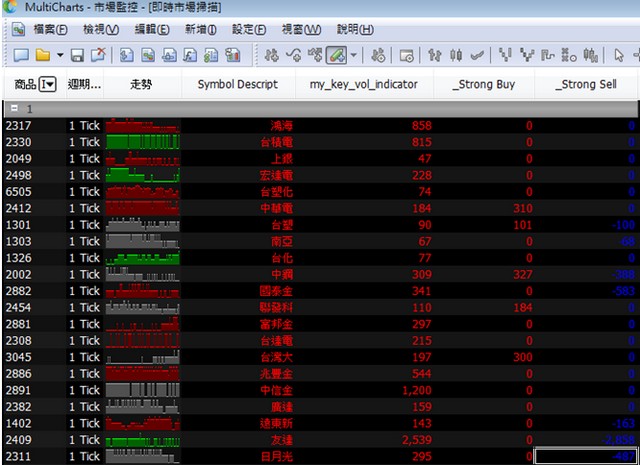Click the trend thumbnail for 2498
Viewport: 640px width, 465px height.
point(142,175)
